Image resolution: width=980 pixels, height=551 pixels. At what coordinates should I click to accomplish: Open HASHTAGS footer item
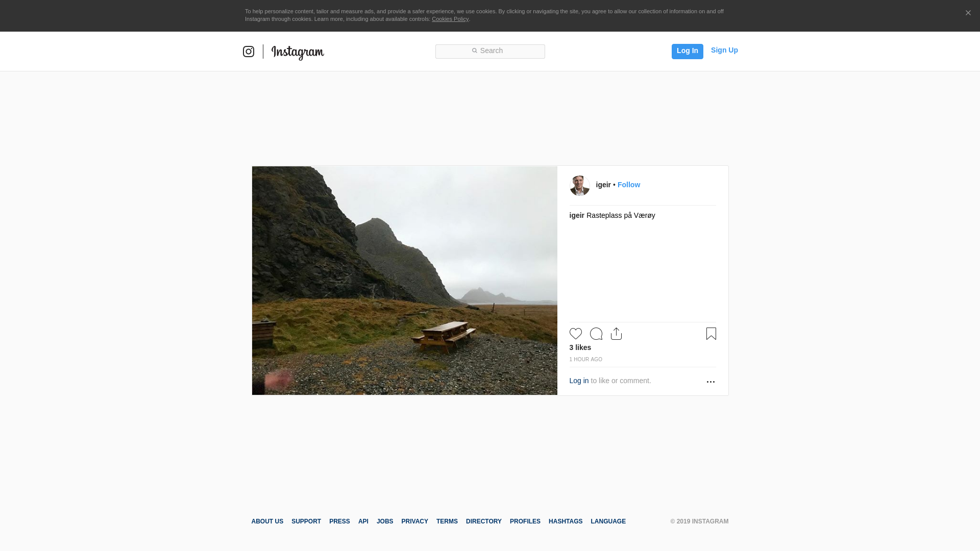tap(565, 521)
